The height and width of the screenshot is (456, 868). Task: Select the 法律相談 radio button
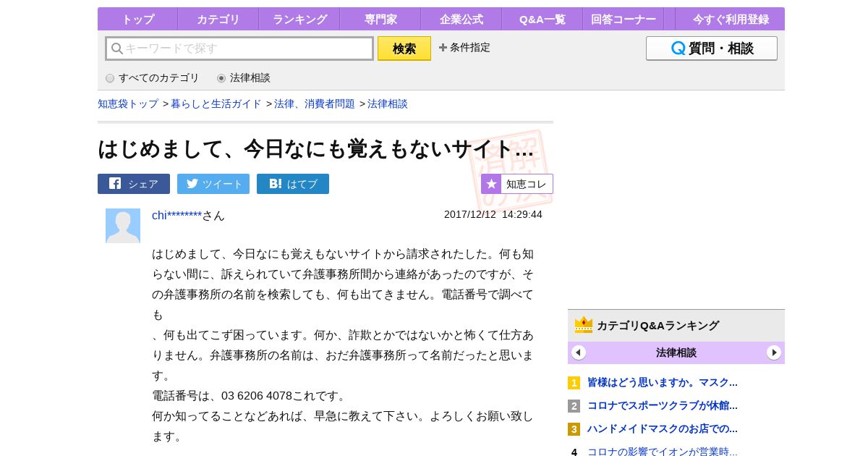coord(221,78)
